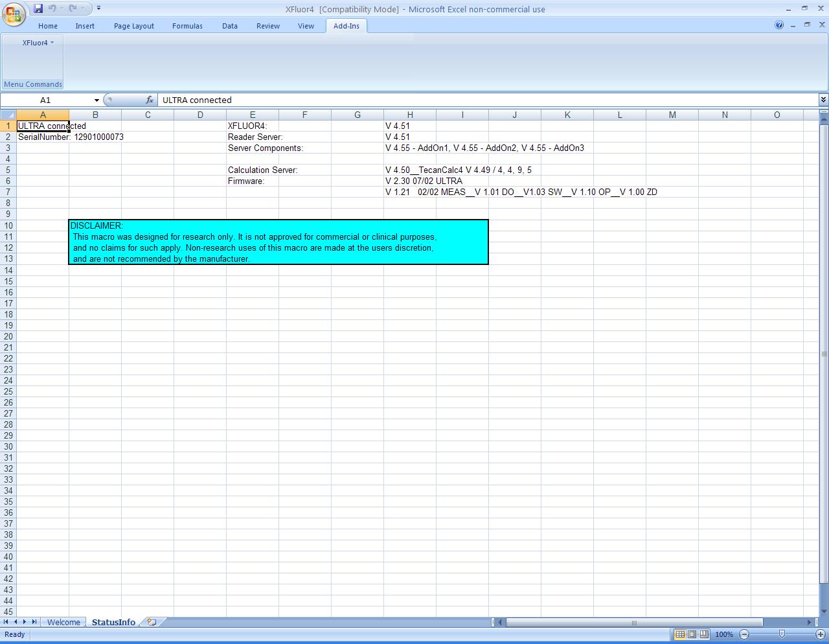Open the Review ribbon tab
829x644 pixels.
coord(268,26)
